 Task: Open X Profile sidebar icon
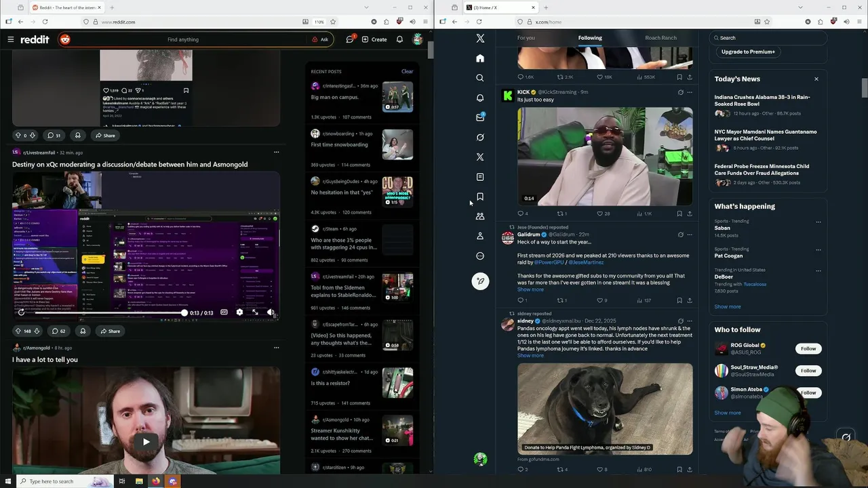(x=480, y=236)
